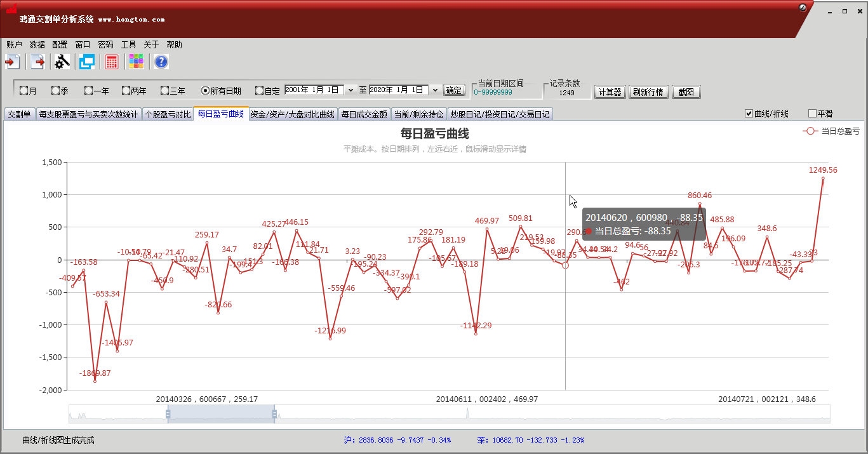Click the selected range of chart zoom slider

(x=221, y=414)
